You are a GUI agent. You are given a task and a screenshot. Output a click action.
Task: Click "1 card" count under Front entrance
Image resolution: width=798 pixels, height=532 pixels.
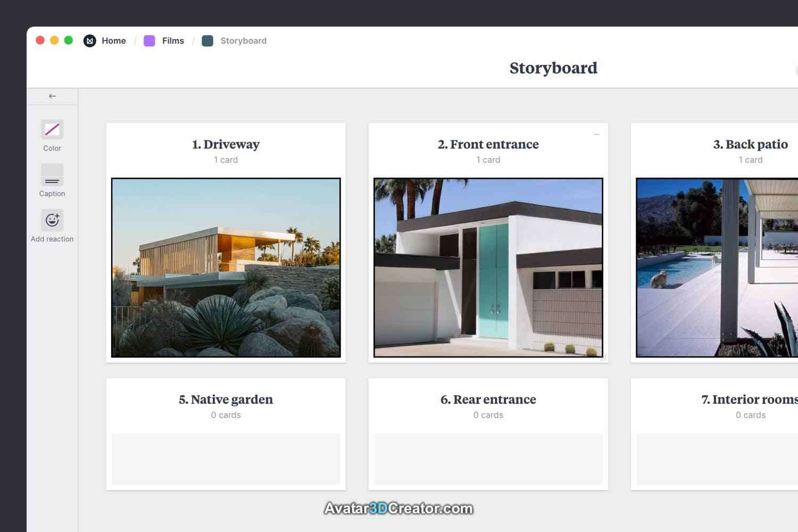tap(488, 160)
